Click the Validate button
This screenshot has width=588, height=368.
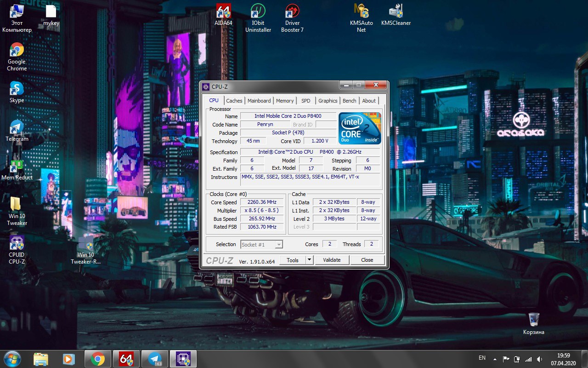(332, 260)
